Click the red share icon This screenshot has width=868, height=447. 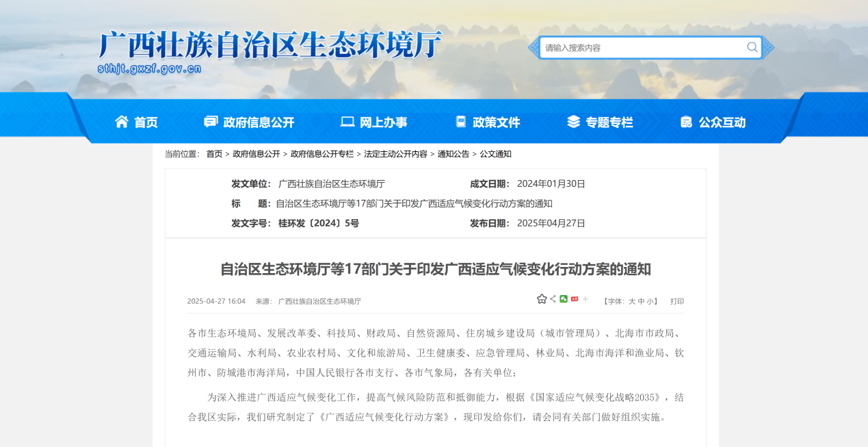575,299
